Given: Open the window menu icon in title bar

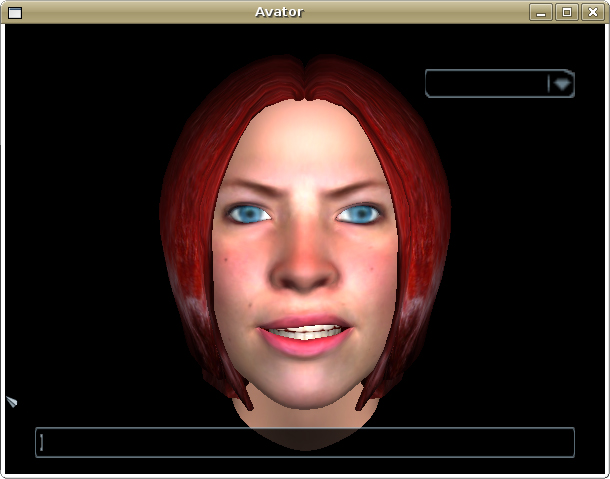Looking at the screenshot, I should [x=15, y=12].
